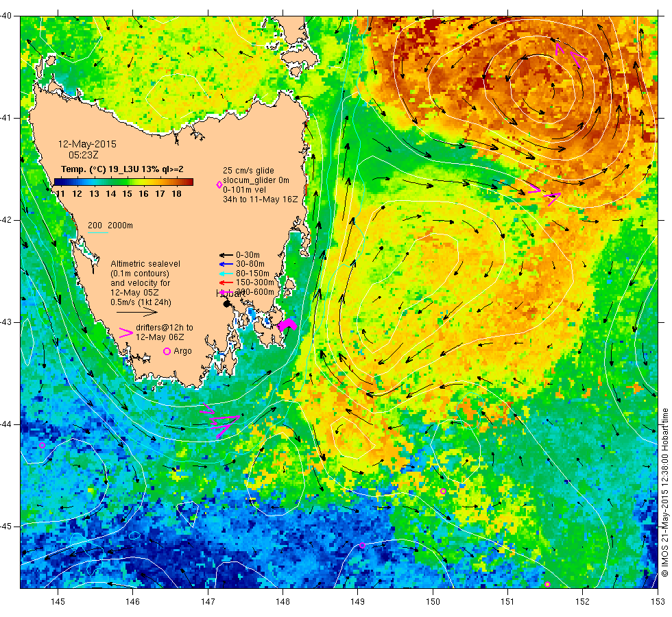Click the 2000m depth label

click(x=120, y=226)
